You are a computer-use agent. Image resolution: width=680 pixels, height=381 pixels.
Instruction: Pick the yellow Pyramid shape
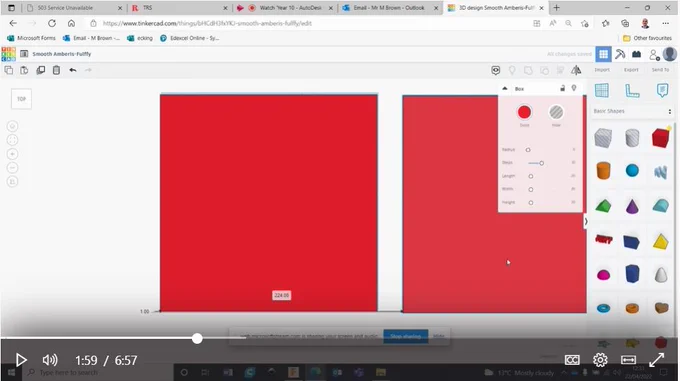point(660,241)
